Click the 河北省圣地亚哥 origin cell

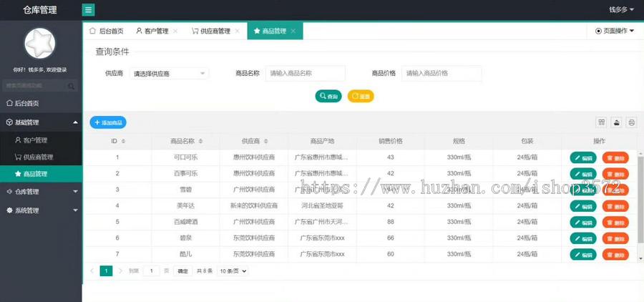[x=322, y=205]
